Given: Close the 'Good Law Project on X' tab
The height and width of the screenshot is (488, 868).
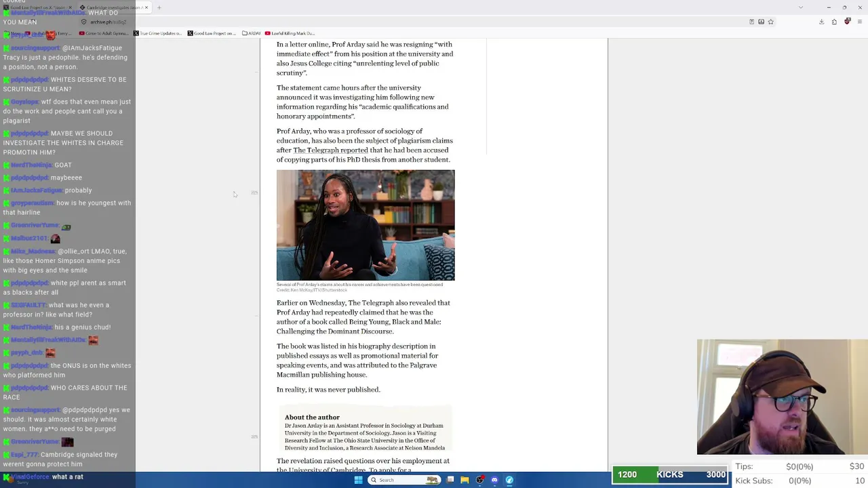Looking at the screenshot, I should point(69,7).
